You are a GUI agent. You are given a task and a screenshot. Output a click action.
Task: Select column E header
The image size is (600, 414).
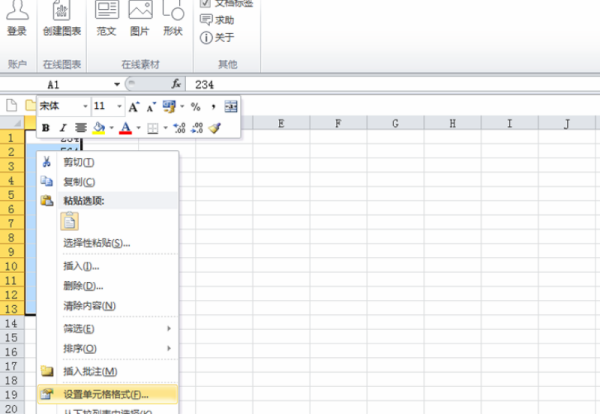[281, 123]
